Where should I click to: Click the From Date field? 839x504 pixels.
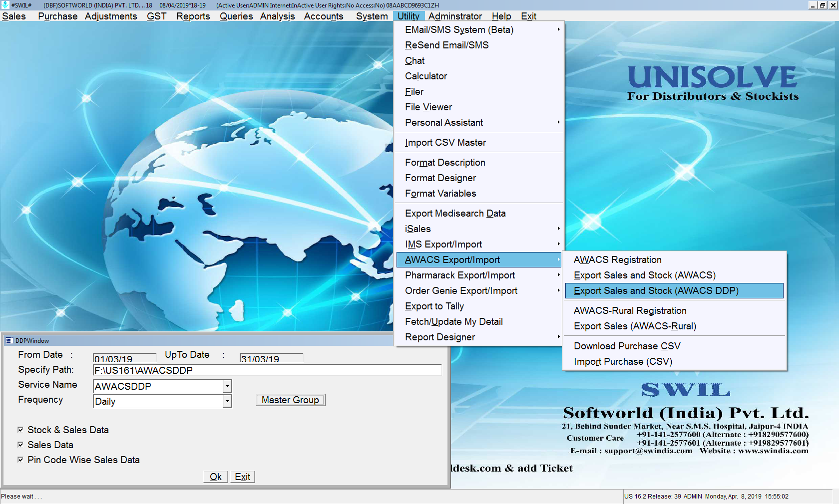[125, 358]
